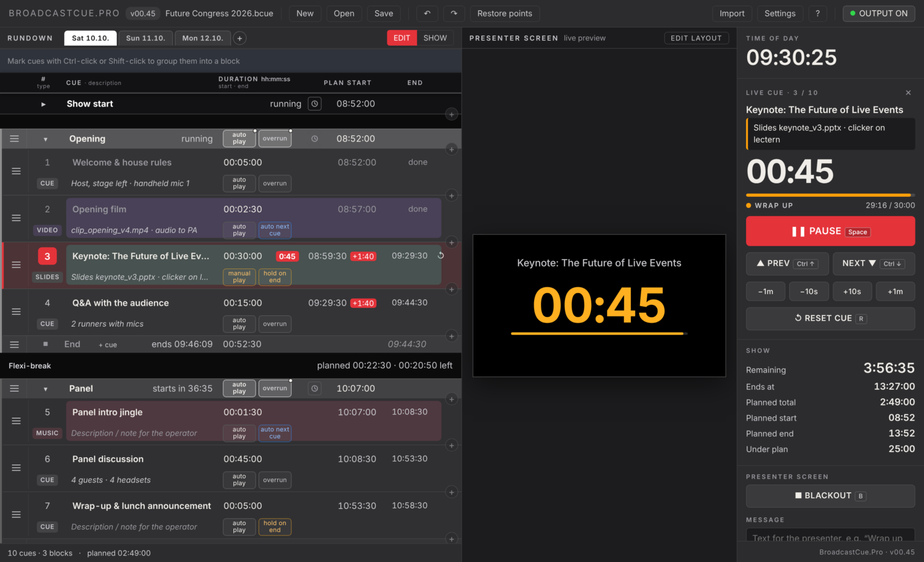The height and width of the screenshot is (562, 924).
Task: Open the Sat 10.10. rundown tab
Action: click(90, 38)
